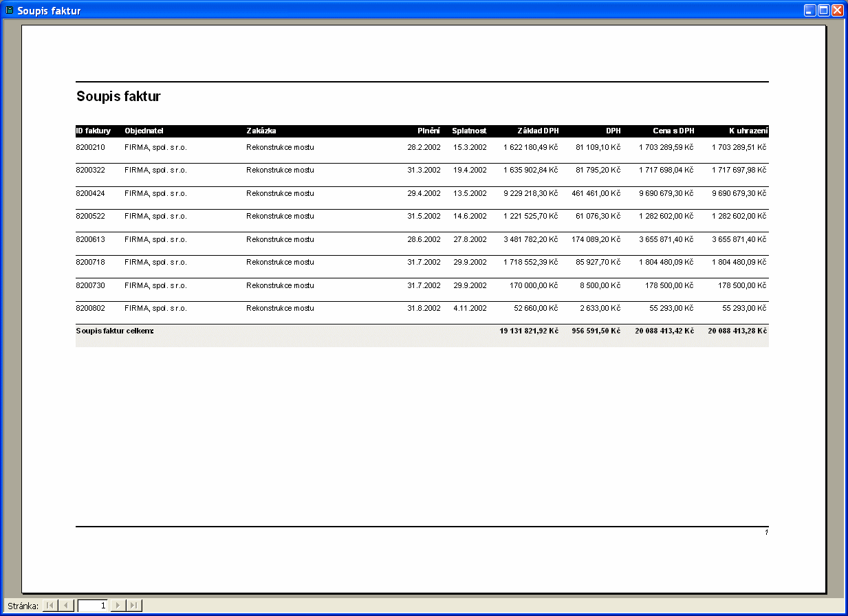Click the 'ID faktury' column header
This screenshot has width=848, height=616.
93,131
